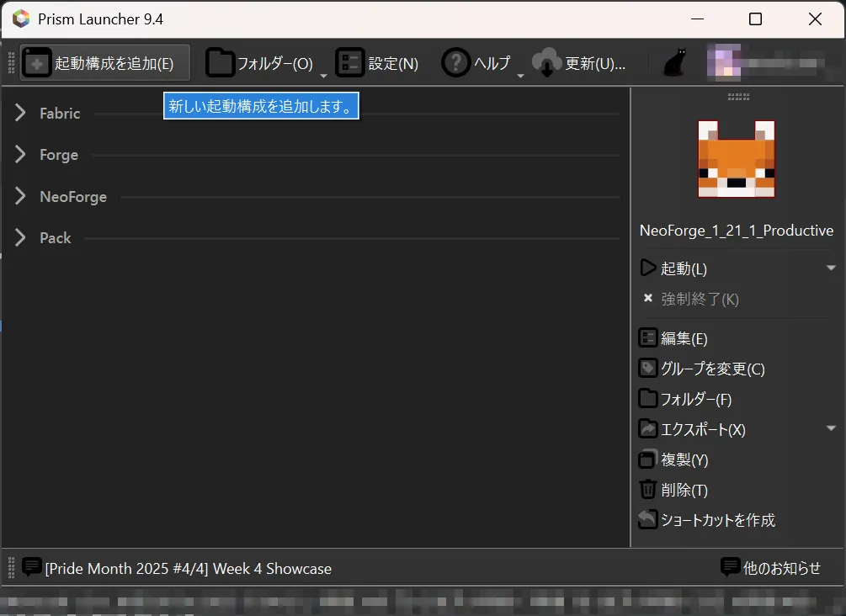846x616 pixels.
Task: Expand the Fabric instance group
Action: [21, 114]
